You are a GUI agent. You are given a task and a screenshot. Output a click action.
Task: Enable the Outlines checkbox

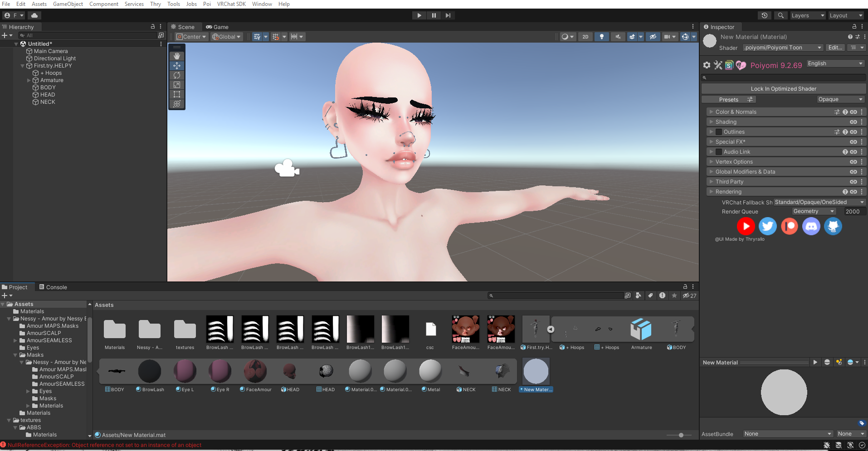point(719,132)
